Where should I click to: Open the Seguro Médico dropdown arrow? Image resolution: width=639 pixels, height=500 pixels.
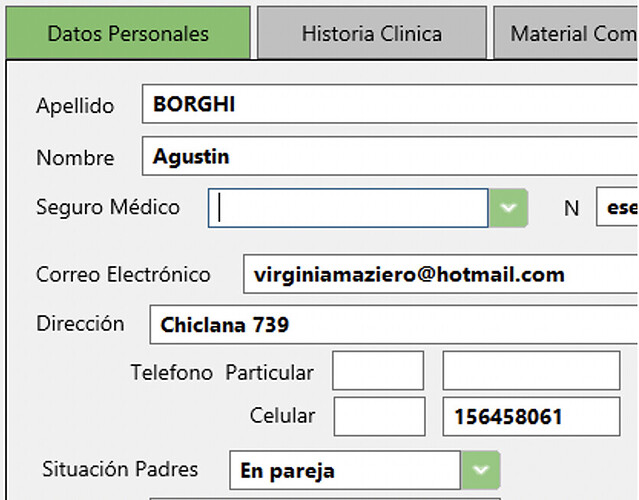(x=508, y=208)
